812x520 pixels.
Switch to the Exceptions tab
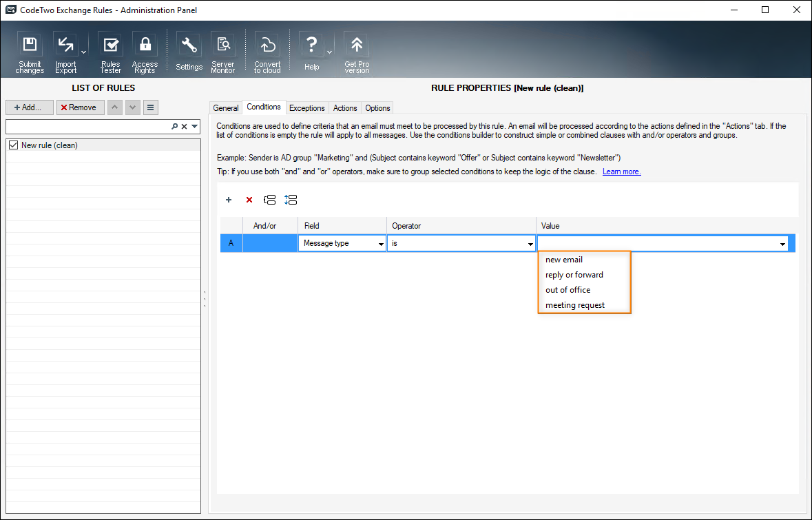[306, 107]
